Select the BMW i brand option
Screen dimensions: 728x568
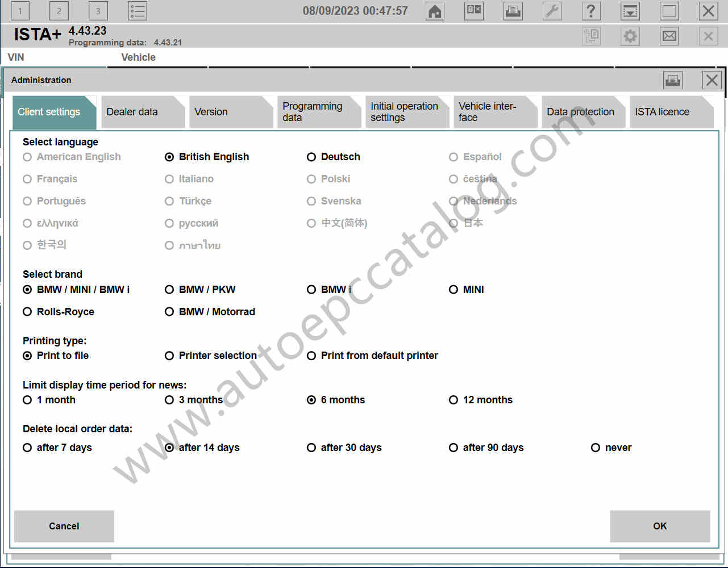coord(329,290)
